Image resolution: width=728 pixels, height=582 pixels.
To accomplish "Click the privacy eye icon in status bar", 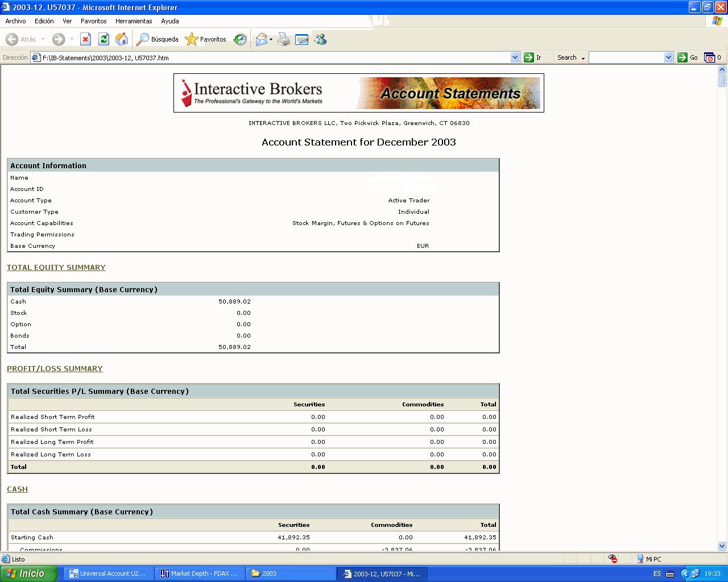I will (613, 559).
